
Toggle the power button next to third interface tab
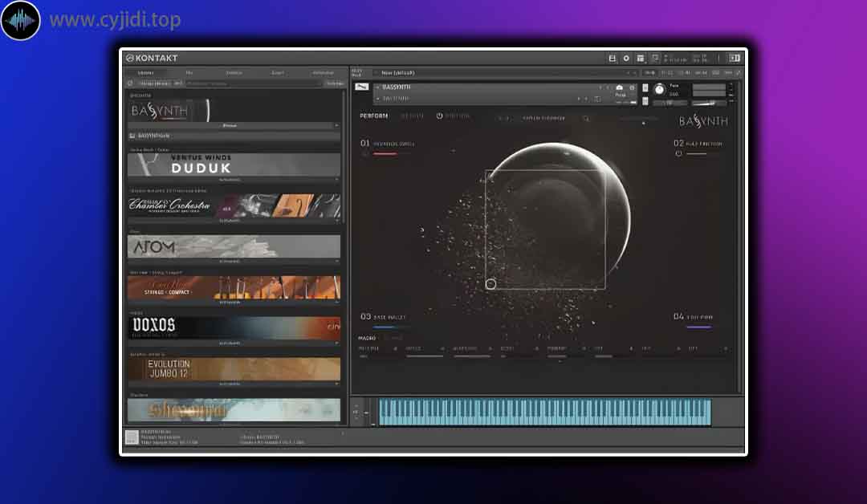[x=439, y=116]
